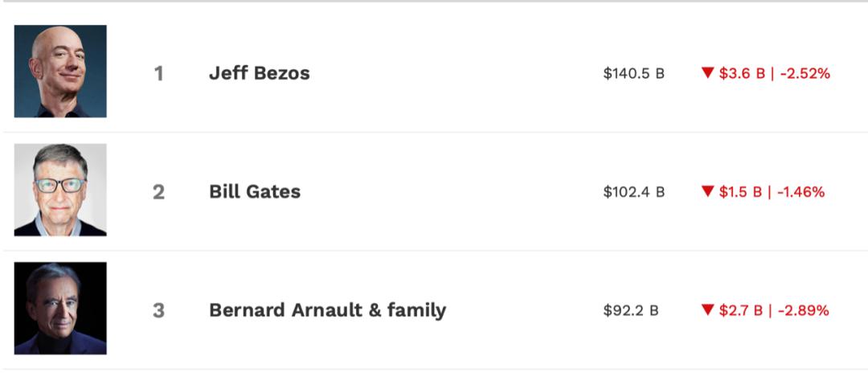Click the $1.5 B loss amount
868x373 pixels.
(x=740, y=192)
